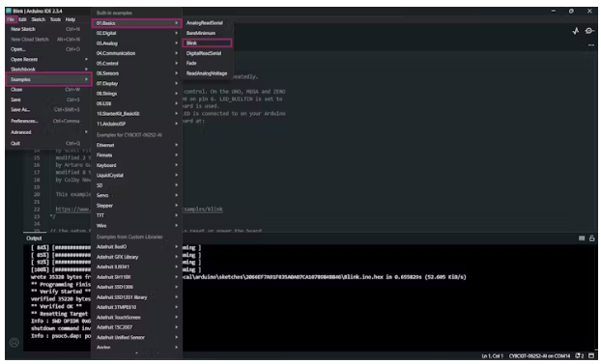Expand the Servo library examples

click(x=137, y=196)
